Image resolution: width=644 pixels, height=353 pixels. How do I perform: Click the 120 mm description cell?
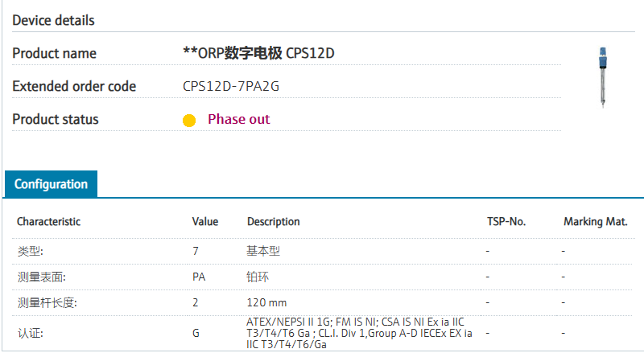click(x=266, y=302)
